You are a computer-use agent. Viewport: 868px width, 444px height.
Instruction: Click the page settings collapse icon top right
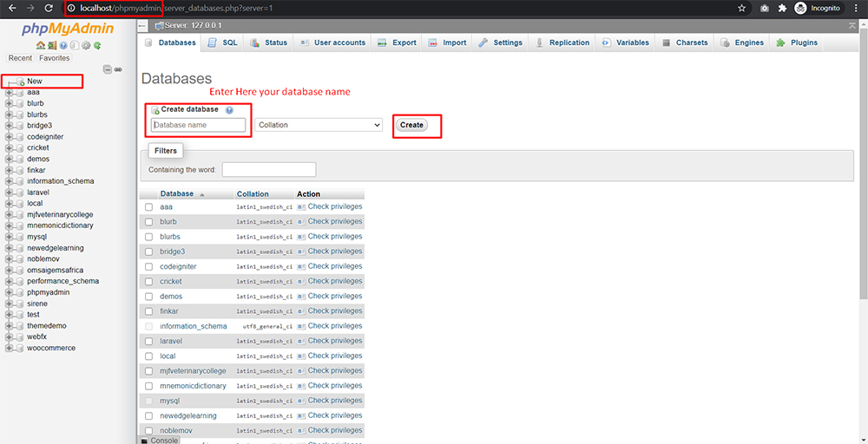coord(852,26)
